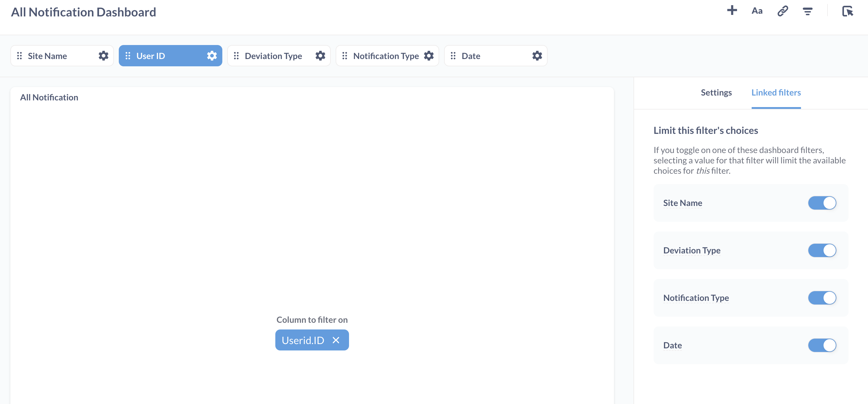868x404 pixels.
Task: Disable the Site Name linked filter toggle
Action: pos(822,203)
